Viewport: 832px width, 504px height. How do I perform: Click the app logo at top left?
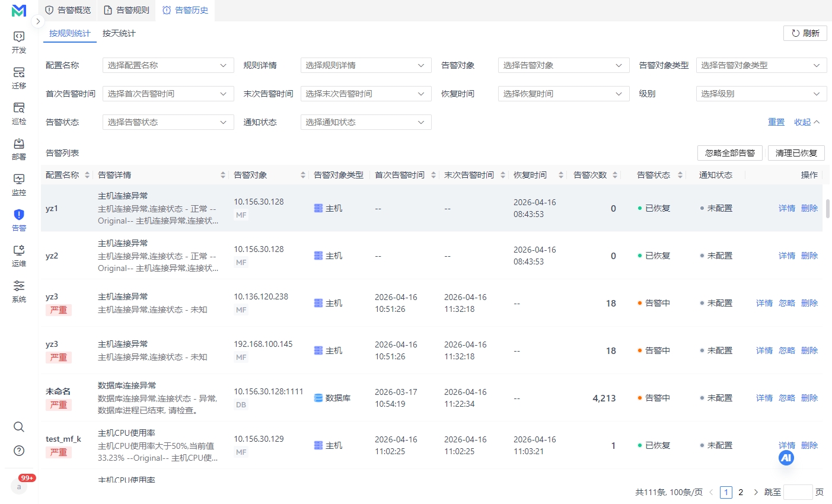(19, 10)
